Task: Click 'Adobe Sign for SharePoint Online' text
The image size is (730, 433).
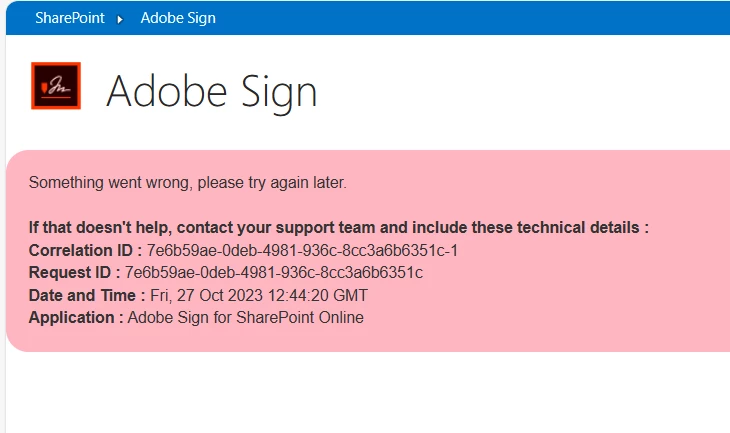Action: pyautogui.click(x=246, y=318)
